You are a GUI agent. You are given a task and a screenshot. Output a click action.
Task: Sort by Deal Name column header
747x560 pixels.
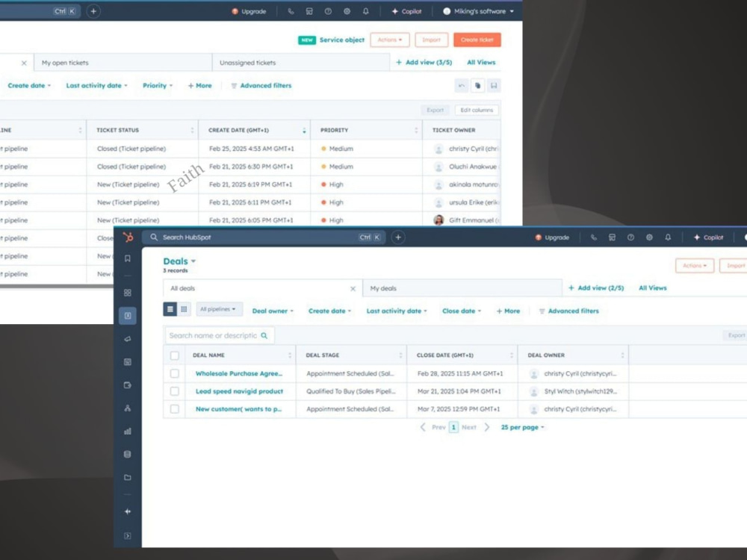[241, 355]
